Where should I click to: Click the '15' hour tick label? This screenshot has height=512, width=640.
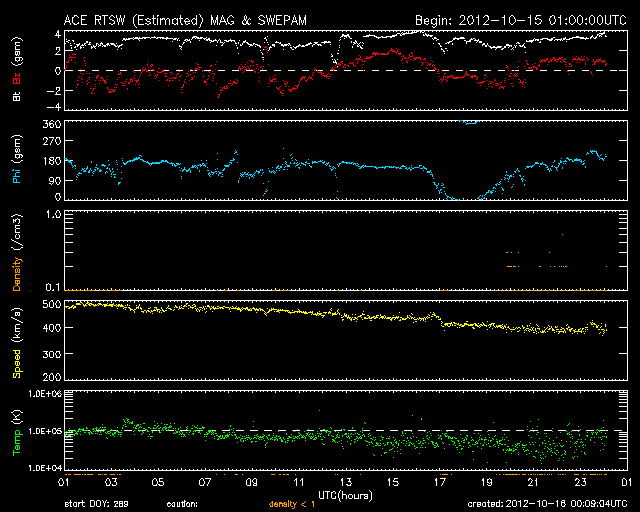[393, 483]
